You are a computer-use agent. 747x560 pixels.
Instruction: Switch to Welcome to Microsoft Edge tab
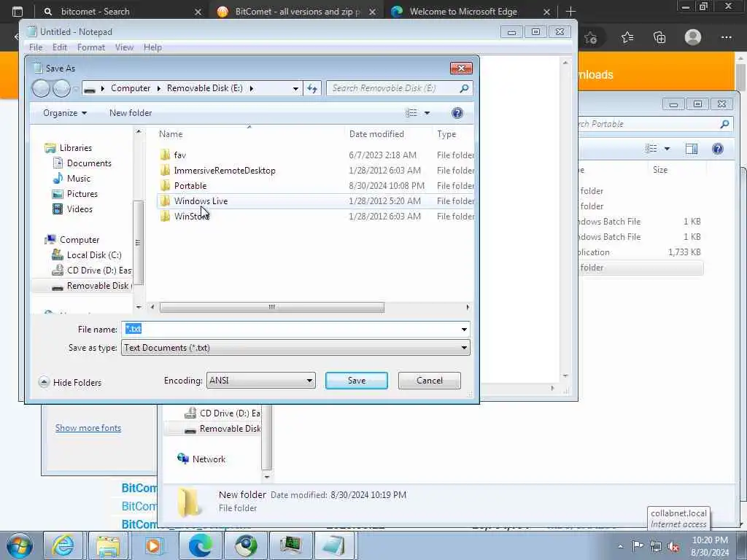(x=471, y=12)
